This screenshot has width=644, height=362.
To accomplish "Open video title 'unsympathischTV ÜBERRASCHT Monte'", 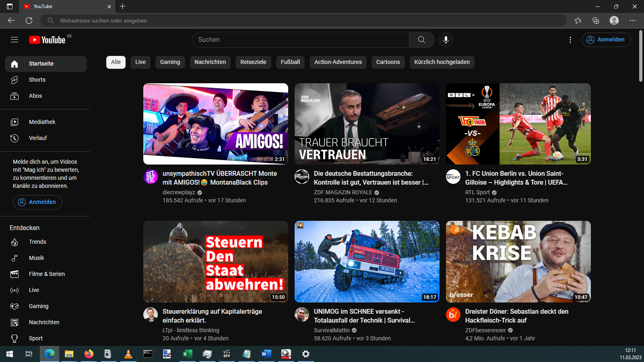I will click(x=220, y=178).
